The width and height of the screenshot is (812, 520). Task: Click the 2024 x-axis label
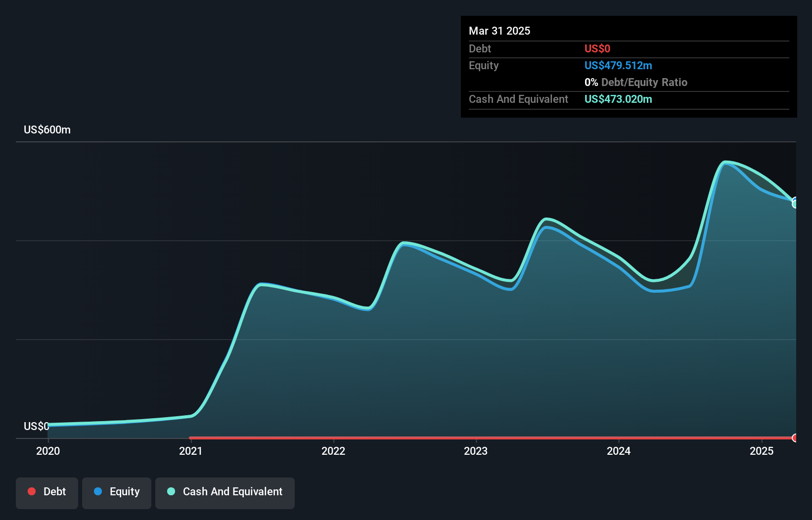(x=619, y=451)
